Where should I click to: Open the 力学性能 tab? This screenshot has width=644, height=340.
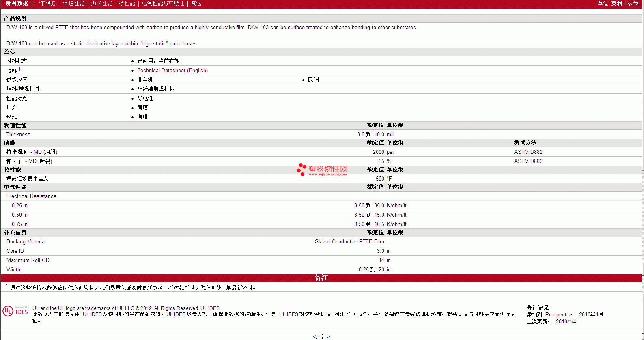(102, 4)
